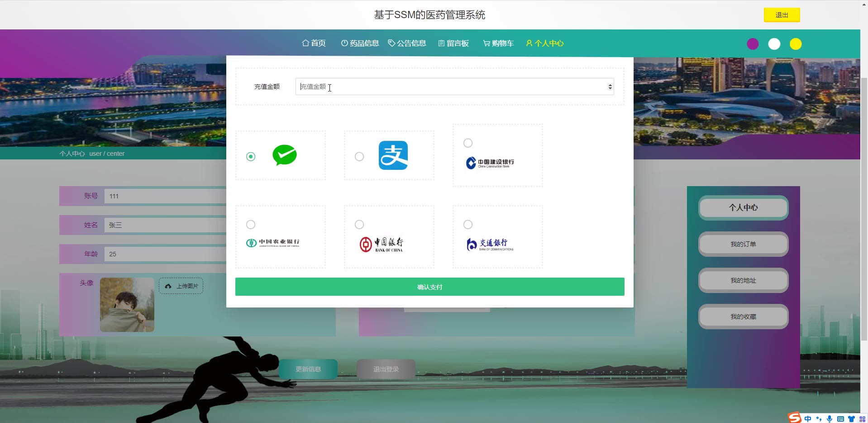Open 我的地址 in sidebar
Image resolution: width=868 pixels, height=423 pixels.
coord(743,280)
